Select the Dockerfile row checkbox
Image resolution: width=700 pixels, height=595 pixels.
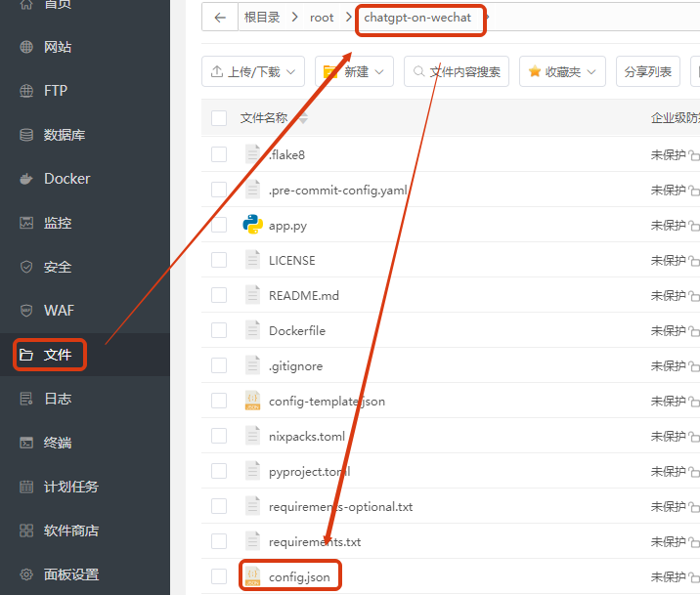219,330
